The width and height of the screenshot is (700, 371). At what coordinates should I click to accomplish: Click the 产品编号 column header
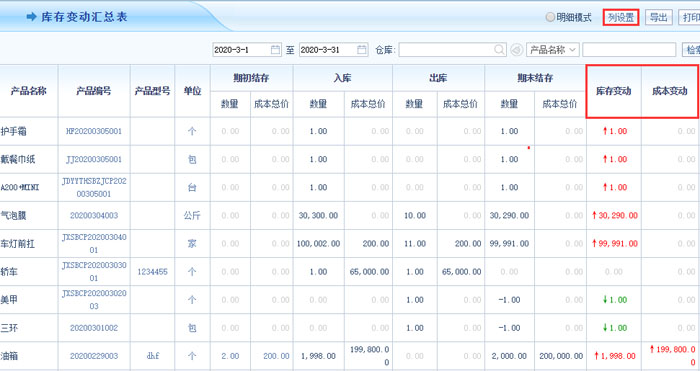(94, 91)
